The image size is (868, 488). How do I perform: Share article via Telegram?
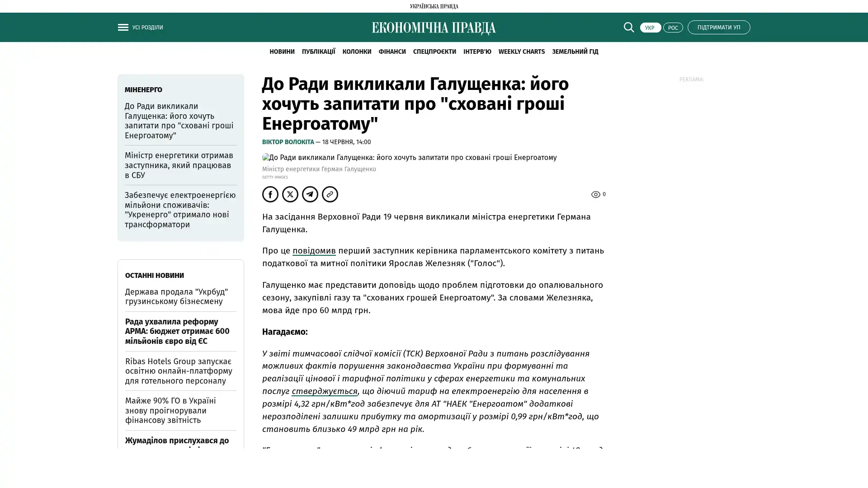coord(310,194)
